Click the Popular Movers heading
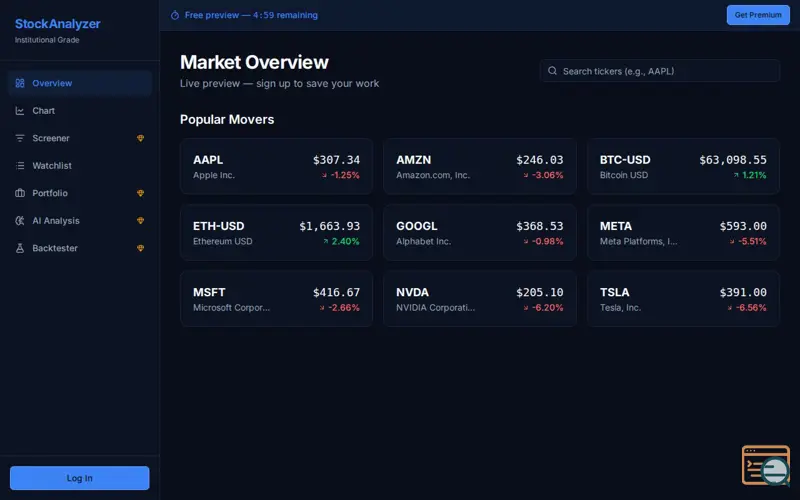Screen dimensions: 800x500 coord(227,119)
